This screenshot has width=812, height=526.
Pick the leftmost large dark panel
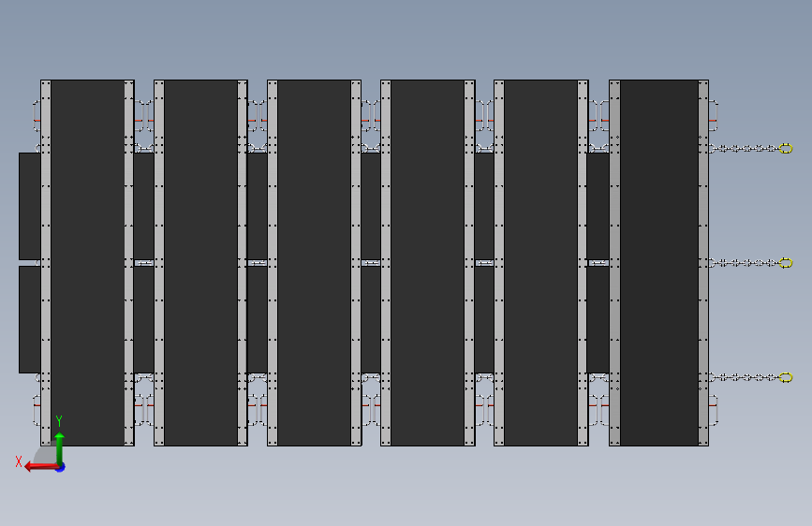point(87,262)
